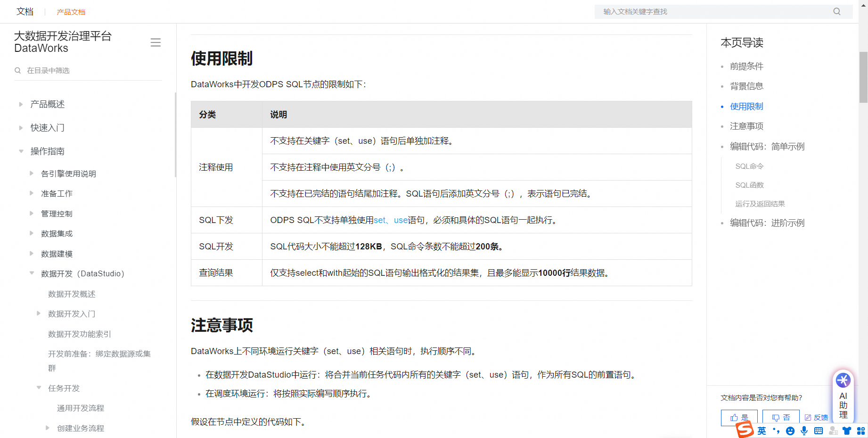Open the 数据开发功能索引 page

click(80, 334)
